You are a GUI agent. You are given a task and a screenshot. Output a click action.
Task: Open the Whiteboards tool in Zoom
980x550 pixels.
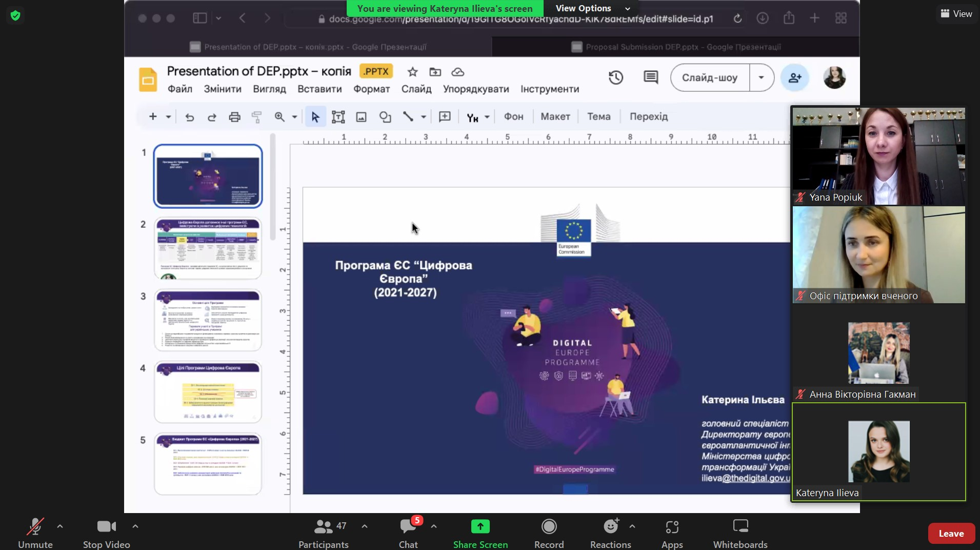pyautogui.click(x=740, y=534)
